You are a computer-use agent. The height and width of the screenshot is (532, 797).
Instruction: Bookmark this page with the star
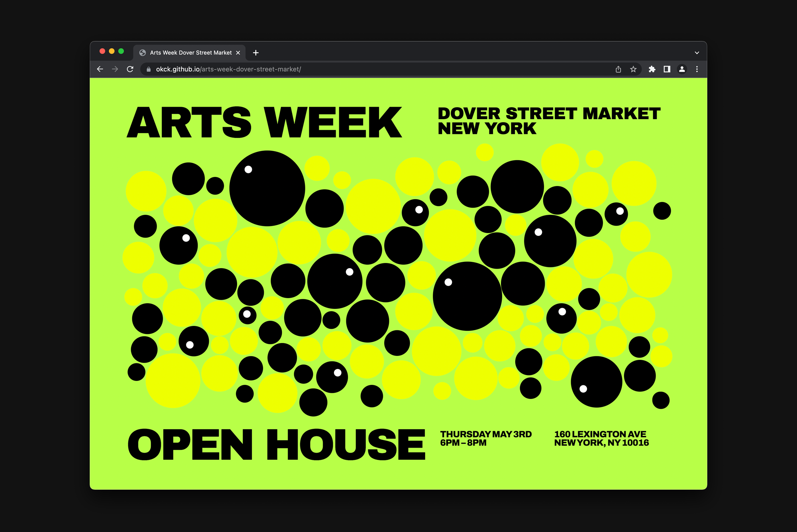pos(633,69)
